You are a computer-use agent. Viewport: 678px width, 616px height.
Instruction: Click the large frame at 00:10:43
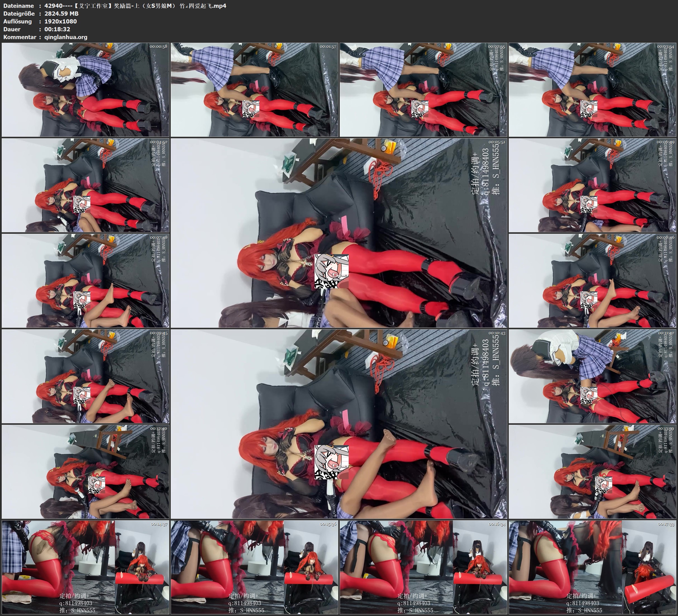click(x=339, y=424)
